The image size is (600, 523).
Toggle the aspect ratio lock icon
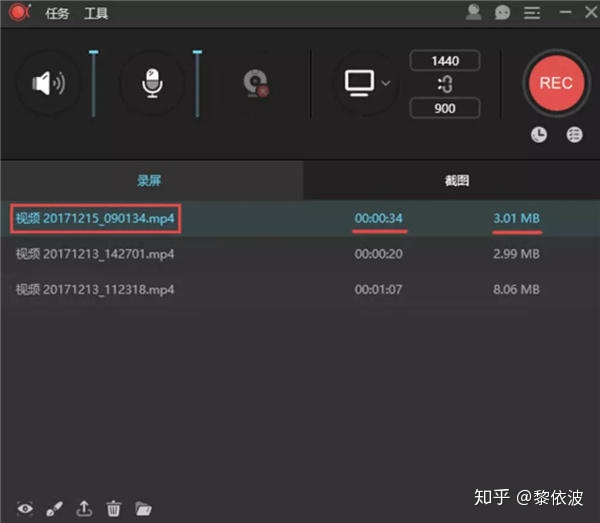coord(445,84)
